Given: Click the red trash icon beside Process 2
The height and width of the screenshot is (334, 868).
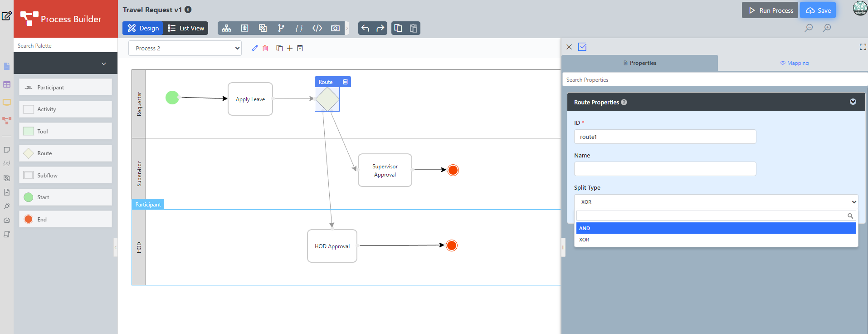Looking at the screenshot, I should point(265,48).
